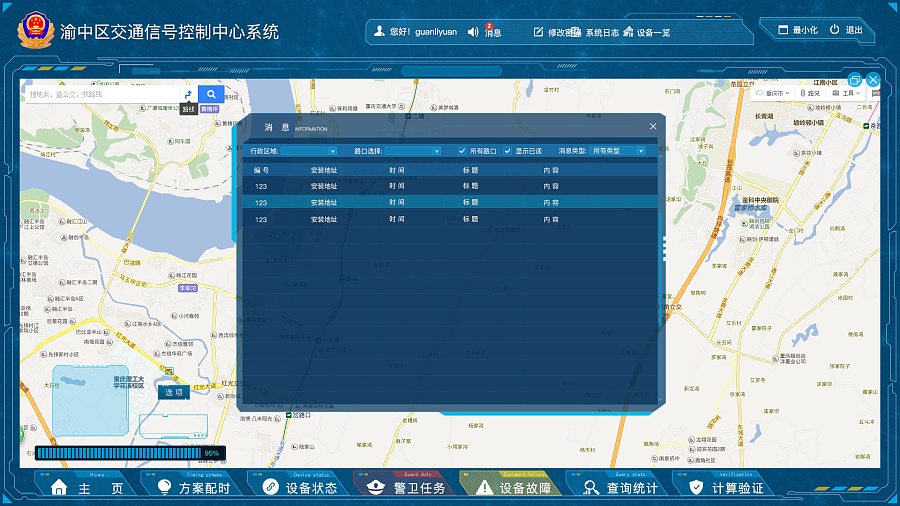Image resolution: width=900 pixels, height=506 pixels.
Task: Toggle the 所有路口 checkbox
Action: 462,151
